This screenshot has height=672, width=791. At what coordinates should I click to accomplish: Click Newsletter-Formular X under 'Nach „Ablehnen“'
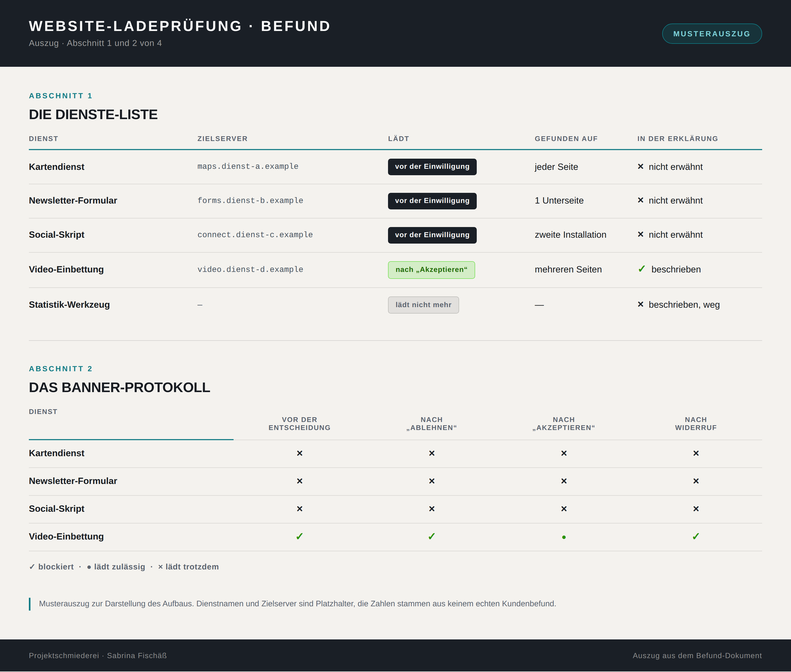(x=432, y=481)
